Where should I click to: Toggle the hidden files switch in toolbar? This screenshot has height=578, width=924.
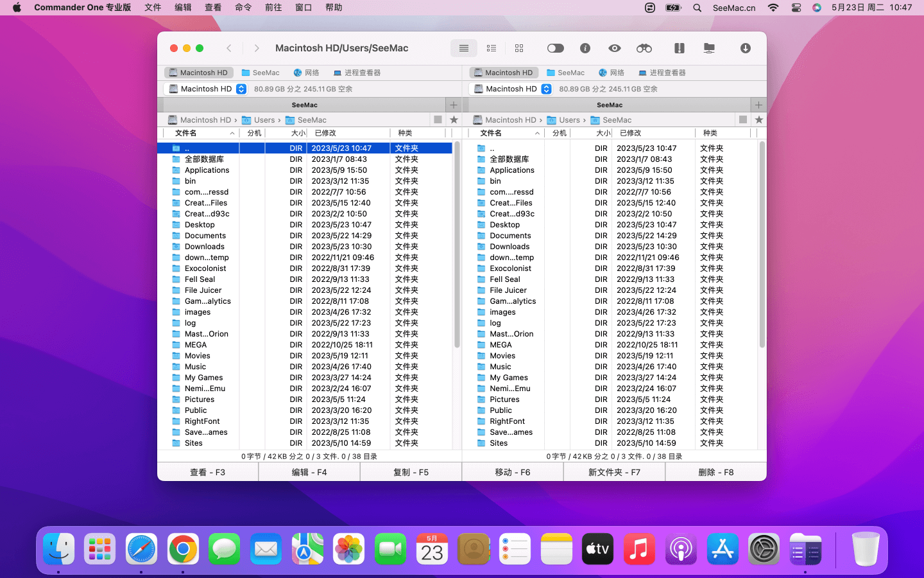(x=555, y=48)
